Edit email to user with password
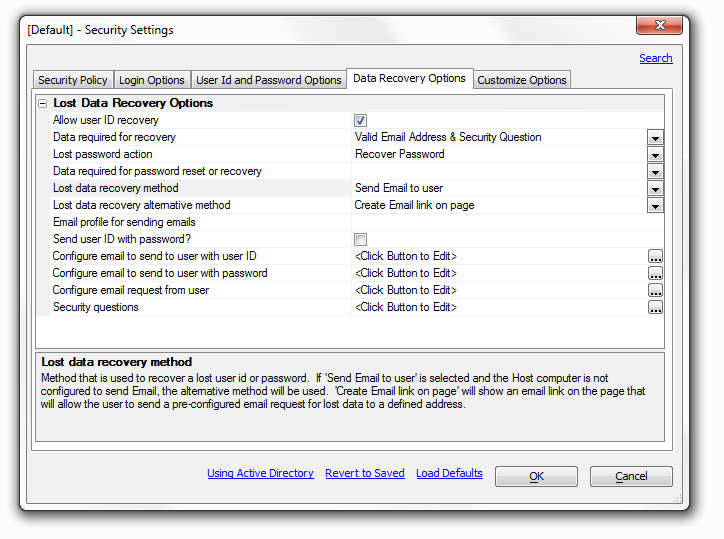The width and height of the screenshot is (724, 539). [x=655, y=273]
